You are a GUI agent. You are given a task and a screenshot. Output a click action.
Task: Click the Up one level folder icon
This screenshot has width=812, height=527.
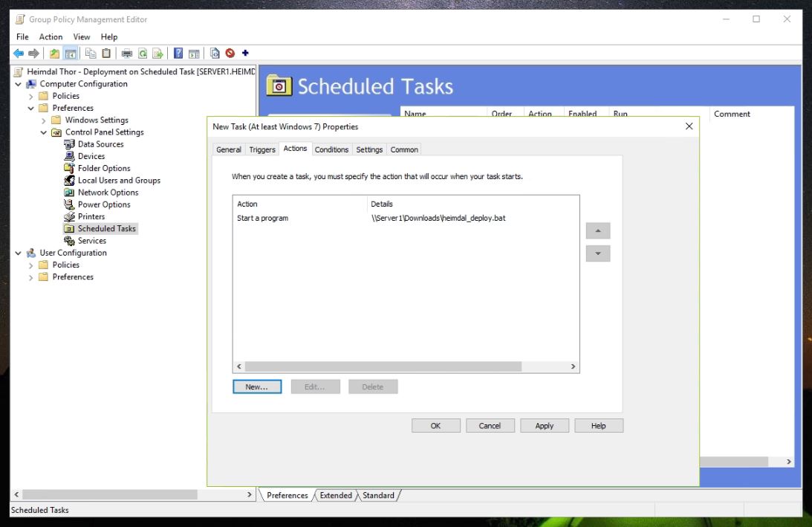pos(54,53)
